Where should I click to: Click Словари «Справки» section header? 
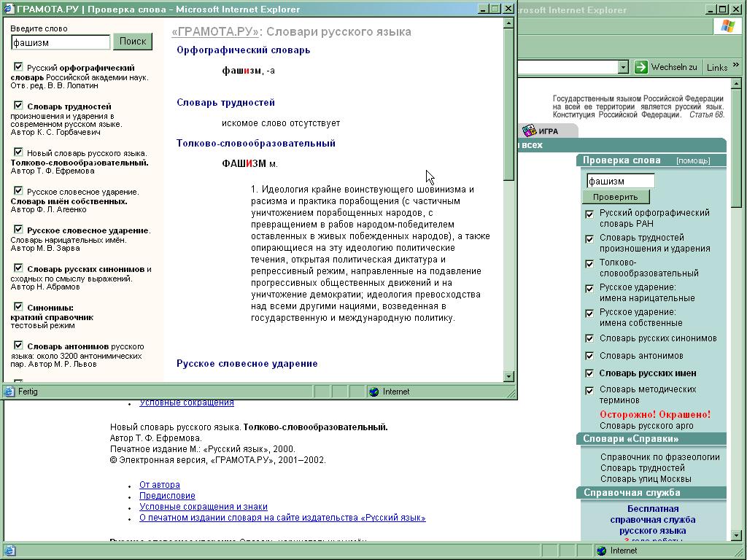[651, 438]
